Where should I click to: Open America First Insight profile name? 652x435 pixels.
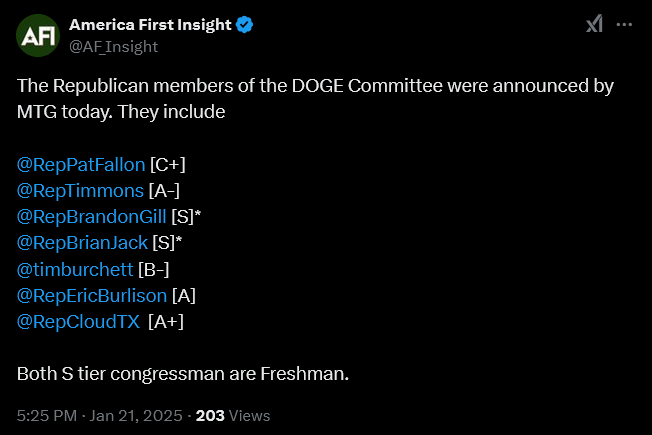coord(150,25)
